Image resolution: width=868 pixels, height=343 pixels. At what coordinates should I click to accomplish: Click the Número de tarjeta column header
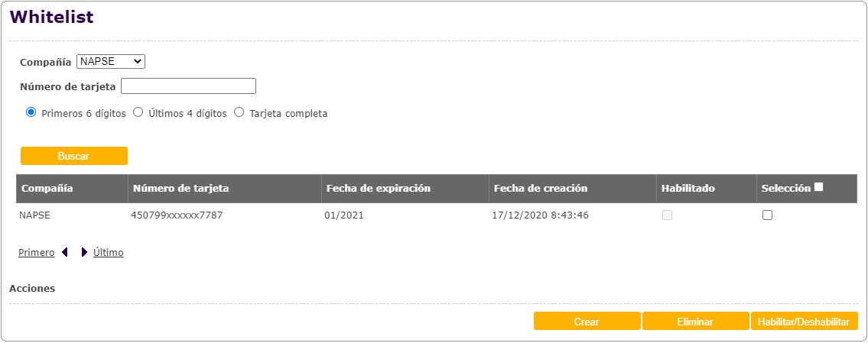click(x=180, y=188)
